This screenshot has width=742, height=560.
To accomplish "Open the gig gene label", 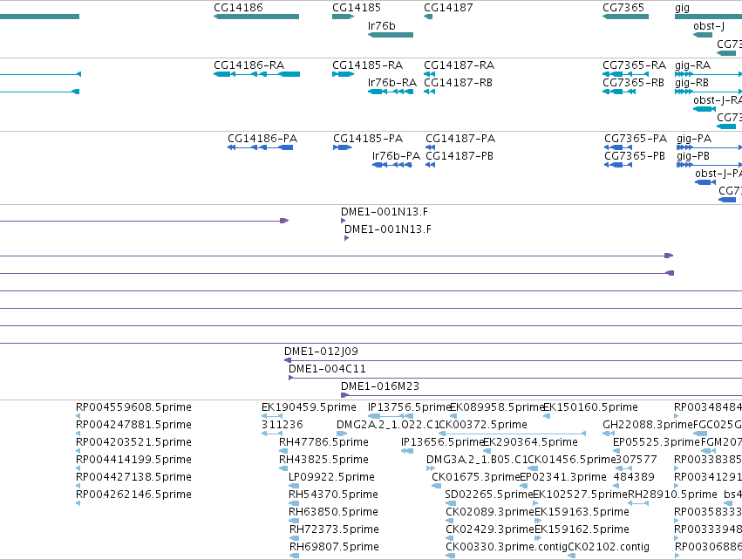I will 682,8.
